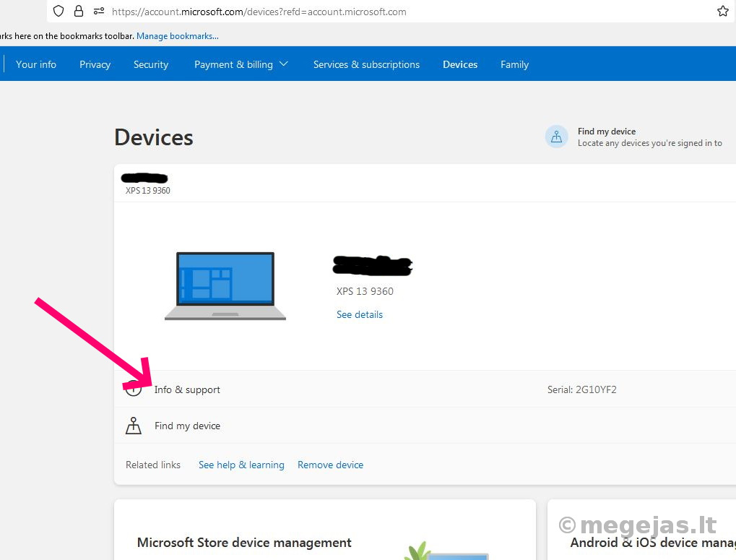Viewport: 736px width, 560px height.
Task: Open the See details link
Action: tap(360, 314)
